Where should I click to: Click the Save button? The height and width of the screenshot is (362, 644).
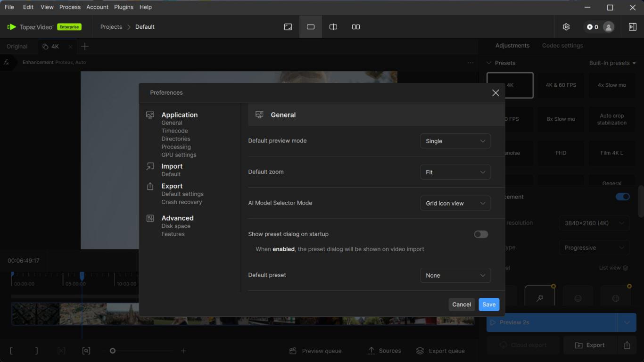pos(489,304)
